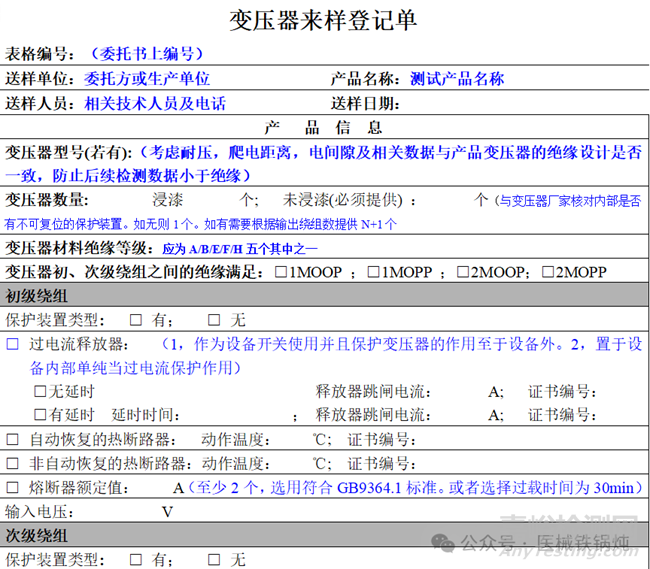Enable the 2MOPP checkbox

(549, 272)
